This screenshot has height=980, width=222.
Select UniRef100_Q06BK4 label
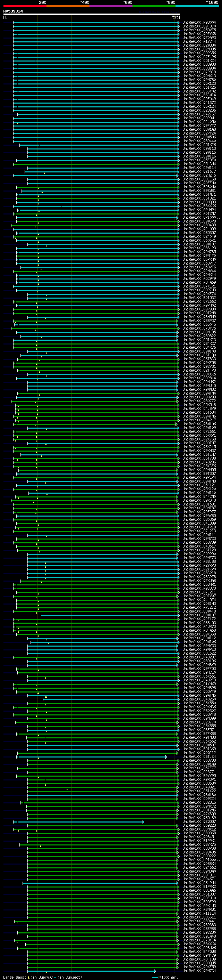coord(199,864)
